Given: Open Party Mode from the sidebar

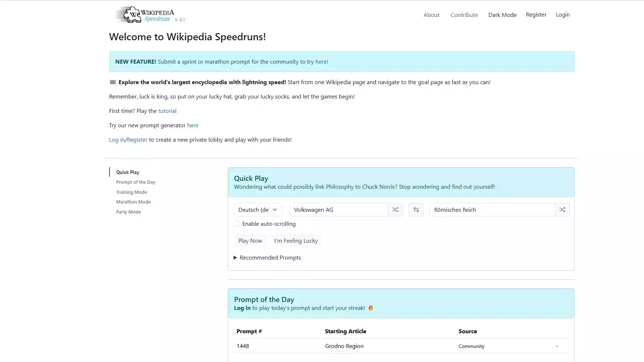Looking at the screenshot, I should tap(128, 212).
